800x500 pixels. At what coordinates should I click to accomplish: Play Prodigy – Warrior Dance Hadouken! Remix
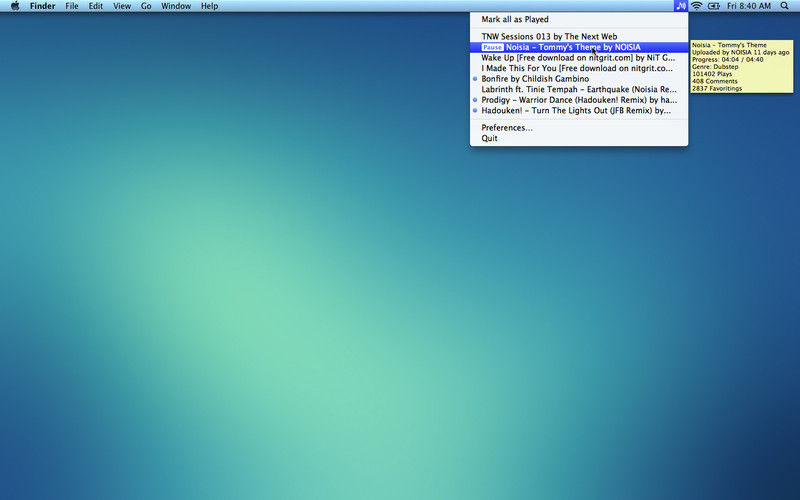pos(579,100)
